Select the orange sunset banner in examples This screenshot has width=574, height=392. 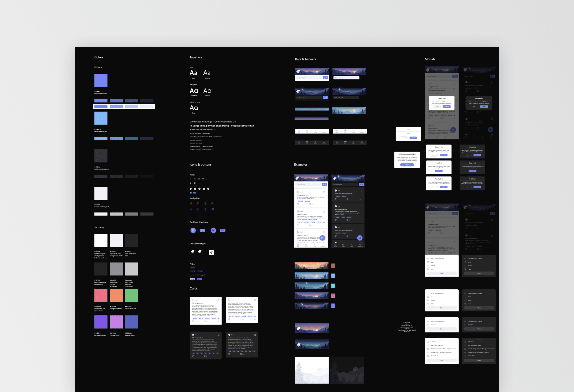click(311, 266)
